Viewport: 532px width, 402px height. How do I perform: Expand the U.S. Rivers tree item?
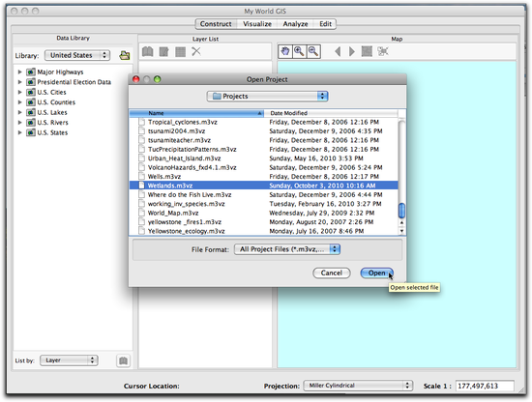tap(19, 123)
